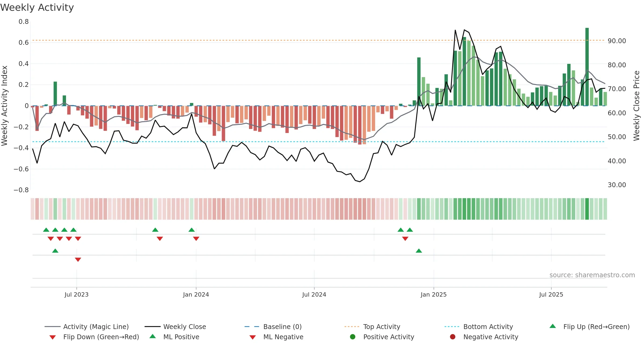The image size is (644, 362).
Task: Click the Weekly Activity Index axis title
Action: click(4, 106)
